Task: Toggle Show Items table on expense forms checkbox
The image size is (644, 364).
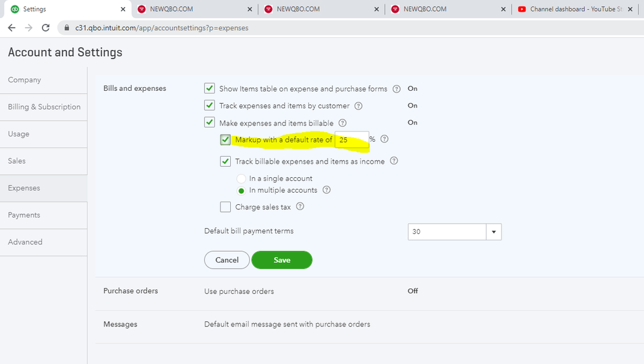Action: click(x=210, y=88)
